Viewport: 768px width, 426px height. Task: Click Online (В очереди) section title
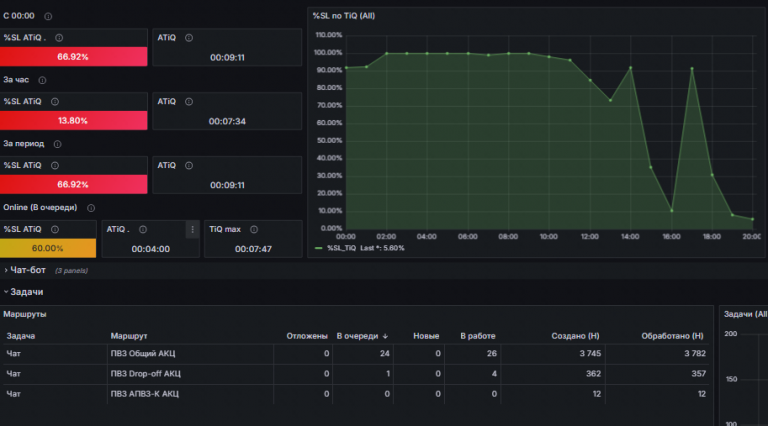[40, 208]
